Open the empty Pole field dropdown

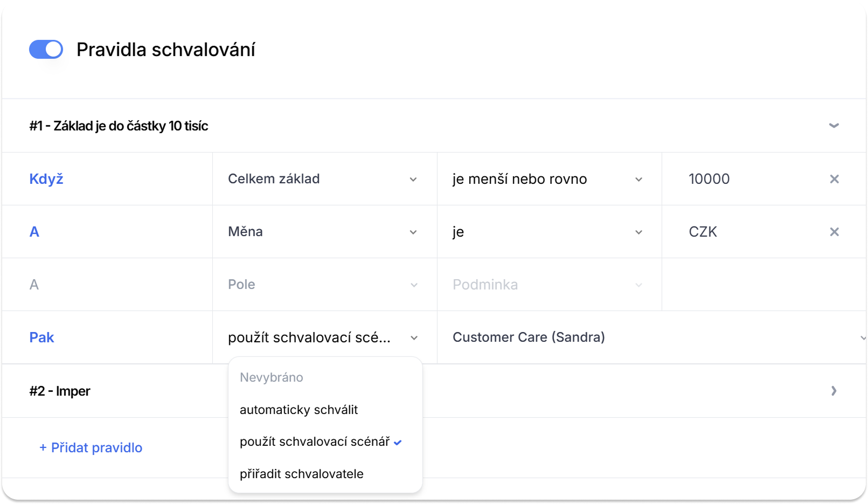point(323,285)
